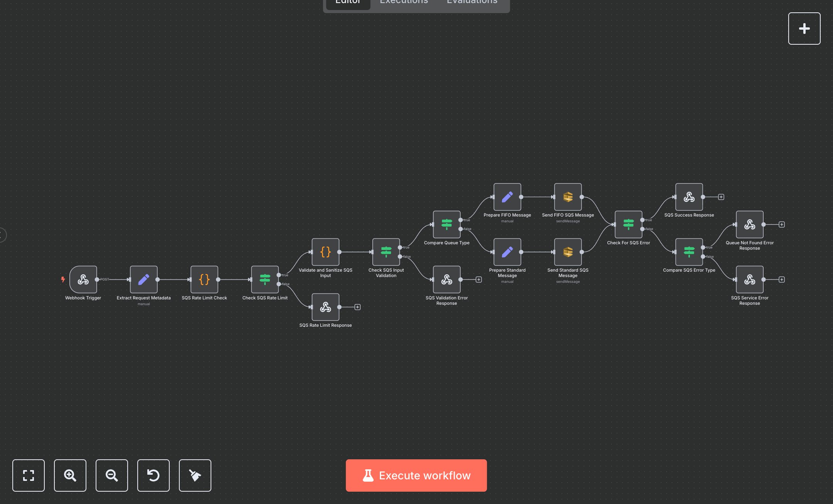The image size is (833, 504).
Task: Tidy up the workflow layout
Action: pos(195,475)
